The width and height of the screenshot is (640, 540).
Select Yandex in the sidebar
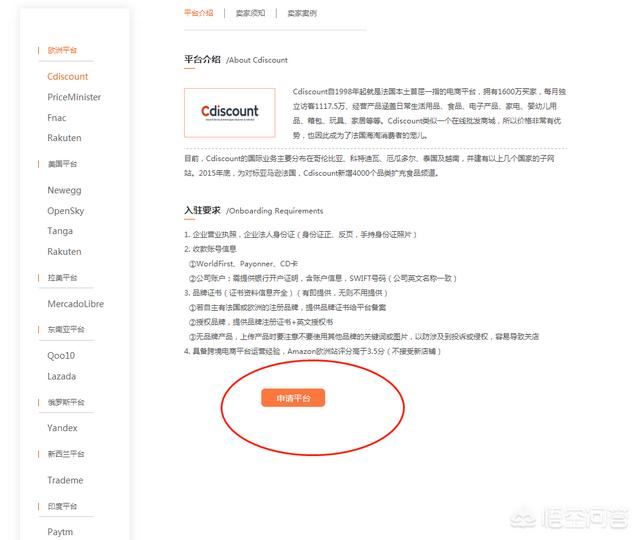pos(62,428)
